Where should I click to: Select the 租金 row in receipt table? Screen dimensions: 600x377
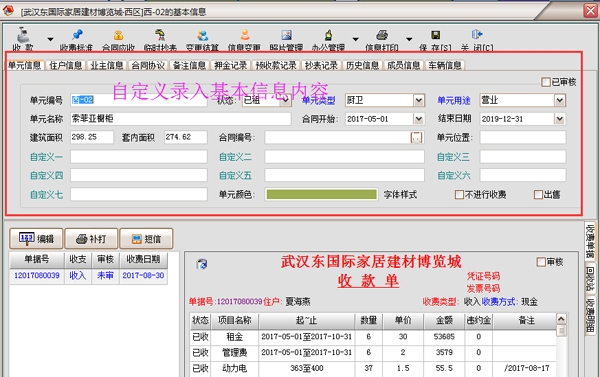[x=373, y=337]
